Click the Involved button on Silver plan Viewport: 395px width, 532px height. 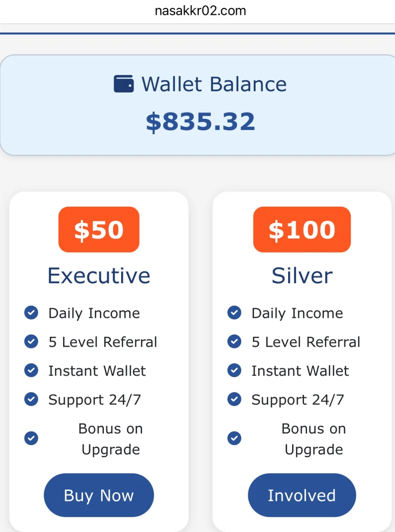point(302,495)
